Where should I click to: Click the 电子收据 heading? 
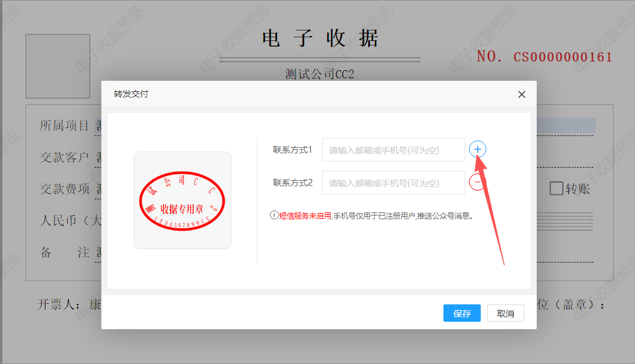coord(320,39)
